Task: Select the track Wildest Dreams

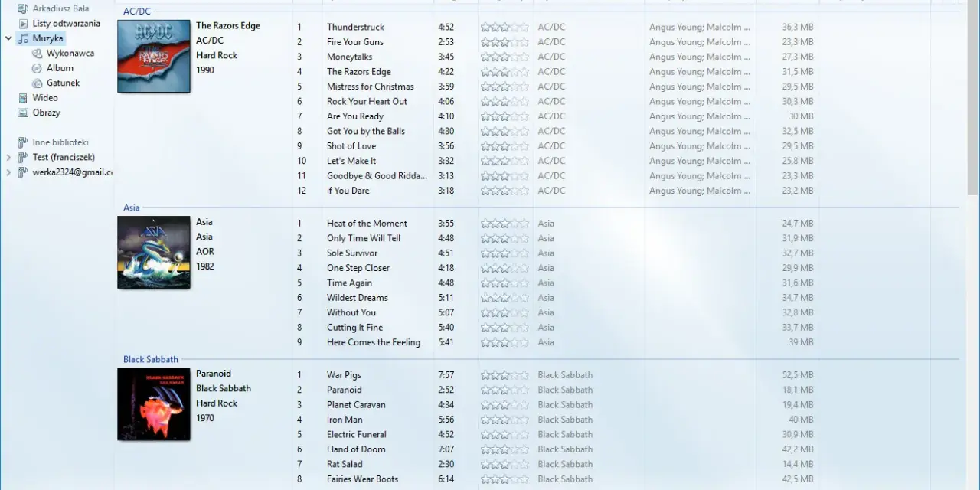Action: [358, 298]
